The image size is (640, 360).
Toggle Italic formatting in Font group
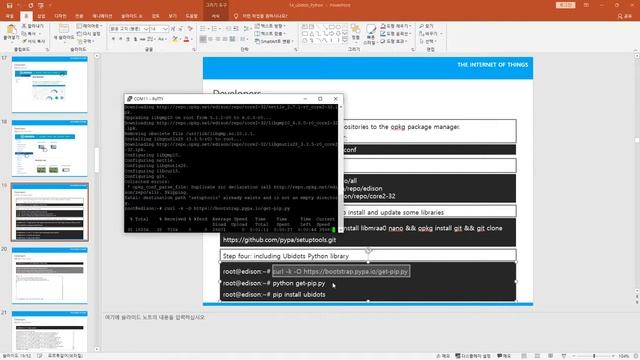click(120, 39)
